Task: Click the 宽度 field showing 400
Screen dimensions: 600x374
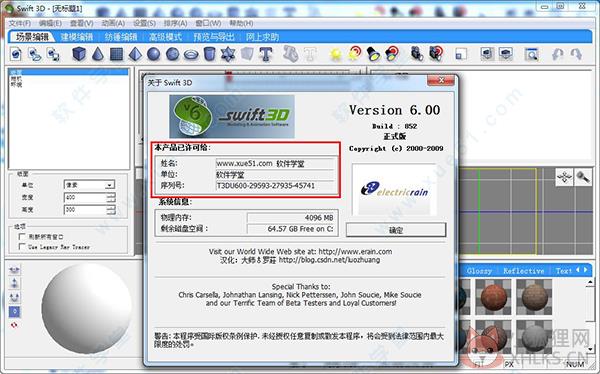Action: tap(85, 198)
